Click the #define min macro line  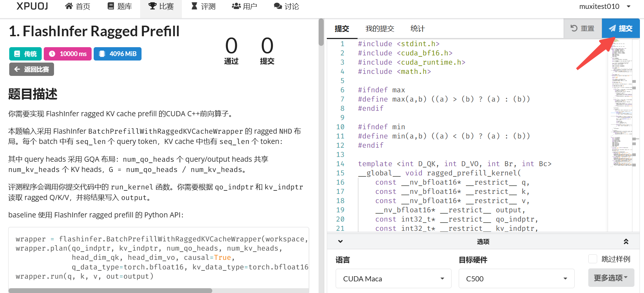click(444, 136)
